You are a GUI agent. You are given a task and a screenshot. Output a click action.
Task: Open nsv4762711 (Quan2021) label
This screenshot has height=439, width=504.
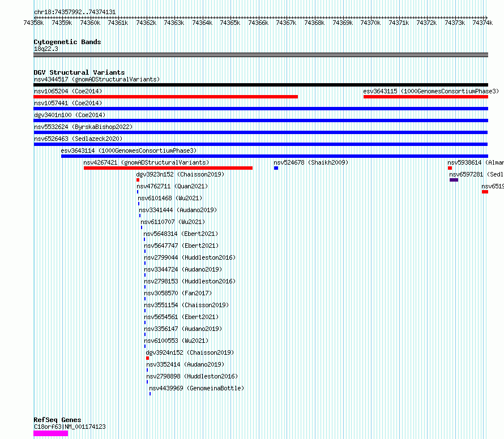172,186
